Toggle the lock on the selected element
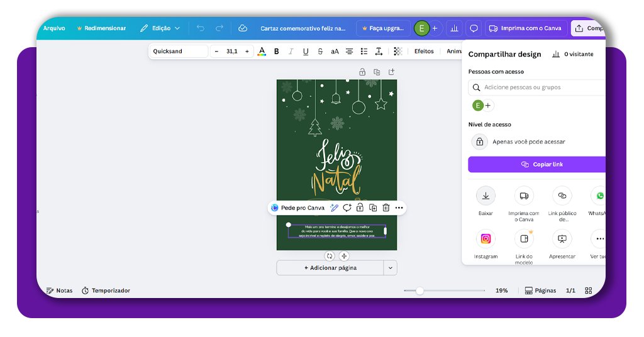This screenshot has width=644, height=337. (x=360, y=207)
